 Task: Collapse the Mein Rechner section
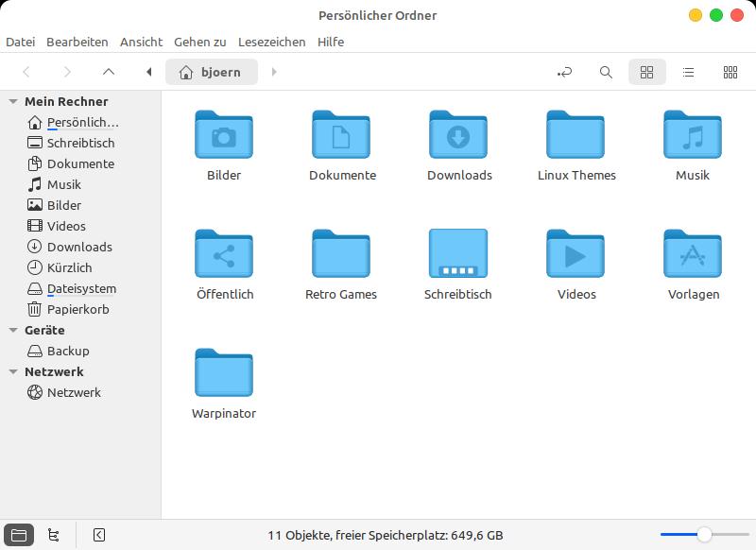point(13,102)
